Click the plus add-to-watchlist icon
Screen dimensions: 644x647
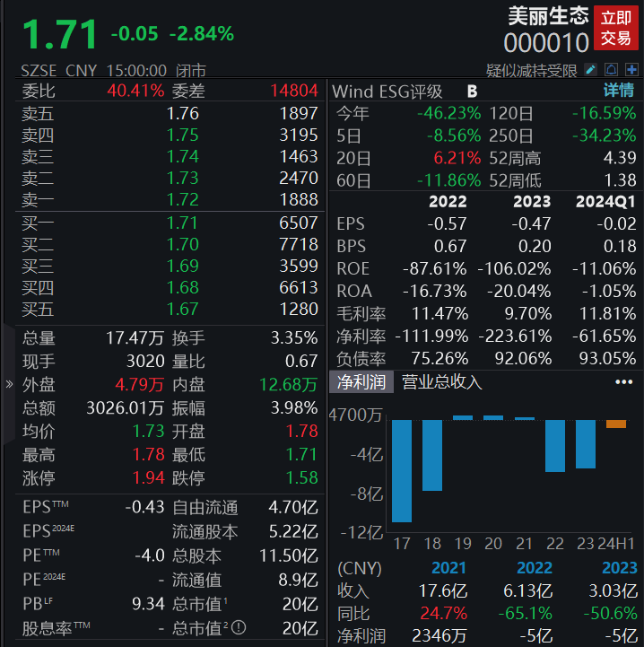pyautogui.click(x=631, y=70)
